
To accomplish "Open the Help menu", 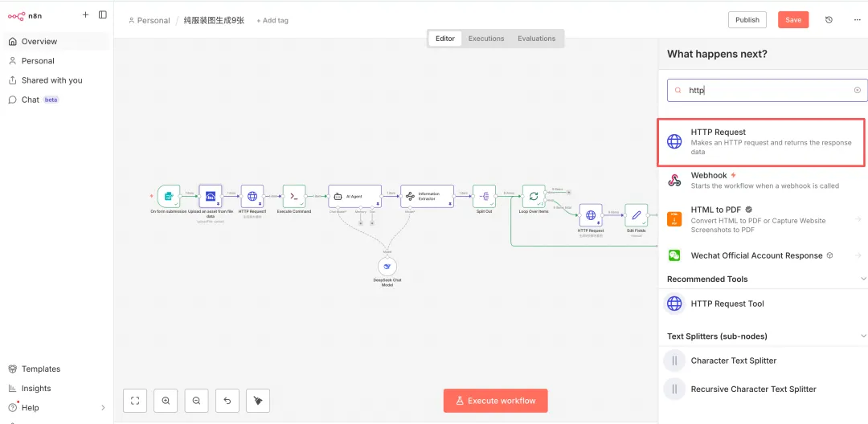I will (x=56, y=408).
